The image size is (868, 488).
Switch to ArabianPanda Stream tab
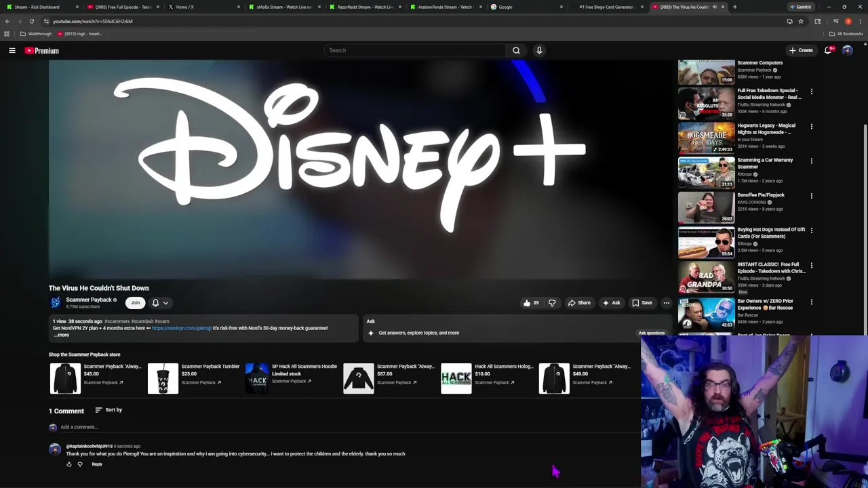[446, 7]
